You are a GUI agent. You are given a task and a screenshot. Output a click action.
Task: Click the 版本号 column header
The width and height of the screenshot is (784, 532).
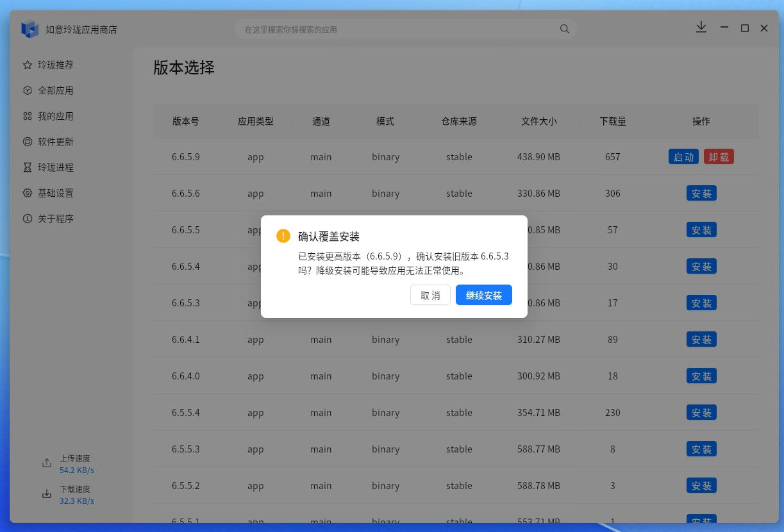[186, 121]
